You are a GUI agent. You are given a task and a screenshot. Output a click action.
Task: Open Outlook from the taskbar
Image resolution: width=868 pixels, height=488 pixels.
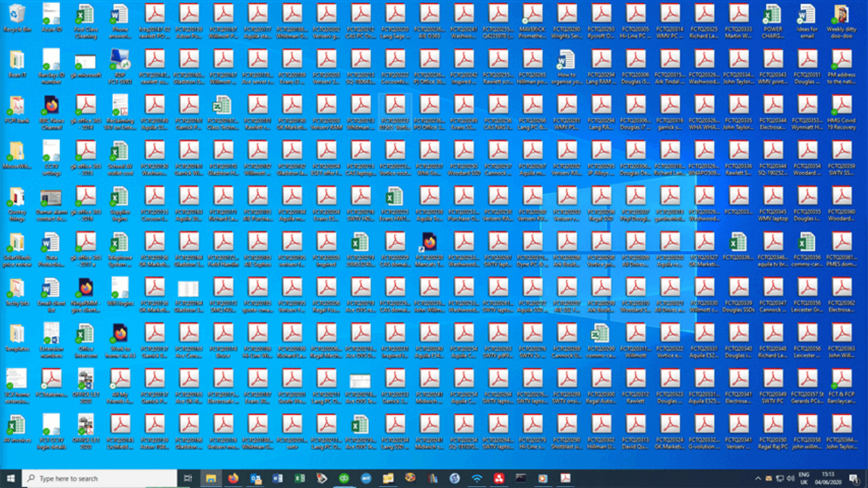pos(255,478)
